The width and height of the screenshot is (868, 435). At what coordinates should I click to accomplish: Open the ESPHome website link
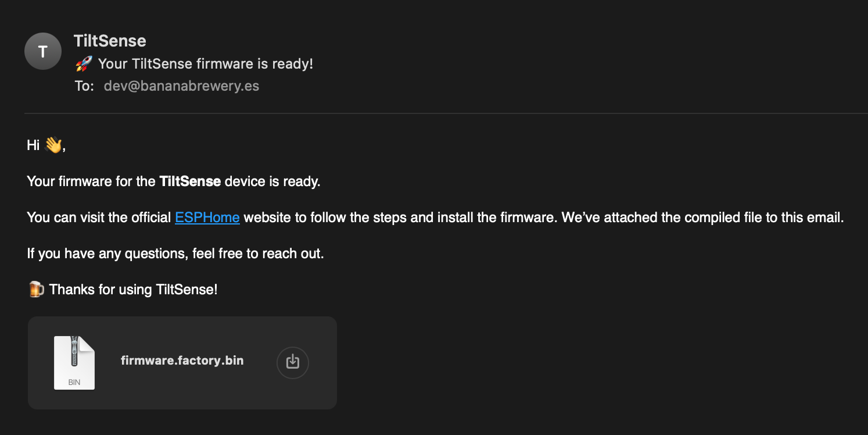(x=207, y=217)
